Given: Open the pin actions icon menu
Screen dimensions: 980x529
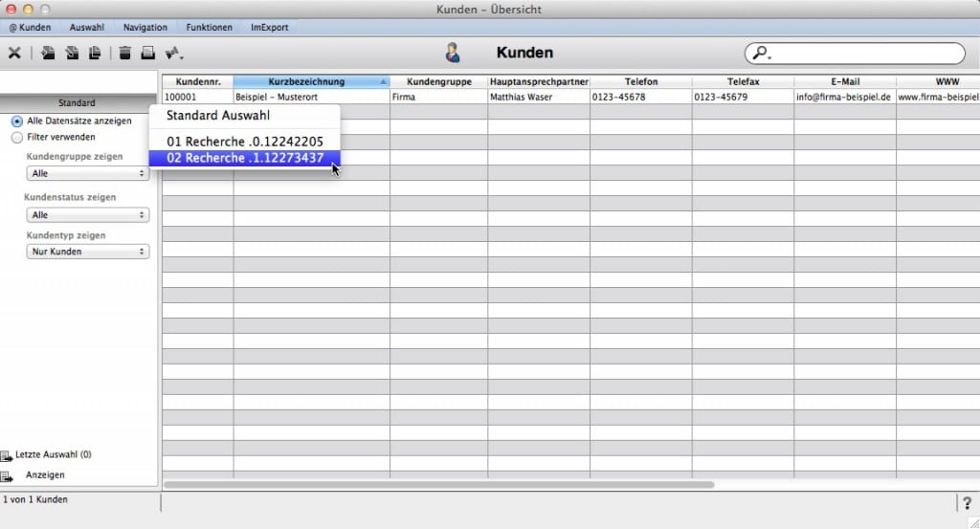Looking at the screenshot, I should [174, 53].
